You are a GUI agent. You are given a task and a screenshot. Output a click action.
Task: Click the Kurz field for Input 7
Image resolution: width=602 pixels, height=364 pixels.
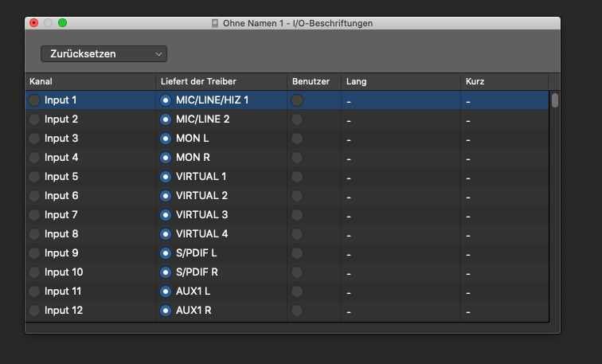(x=503, y=215)
